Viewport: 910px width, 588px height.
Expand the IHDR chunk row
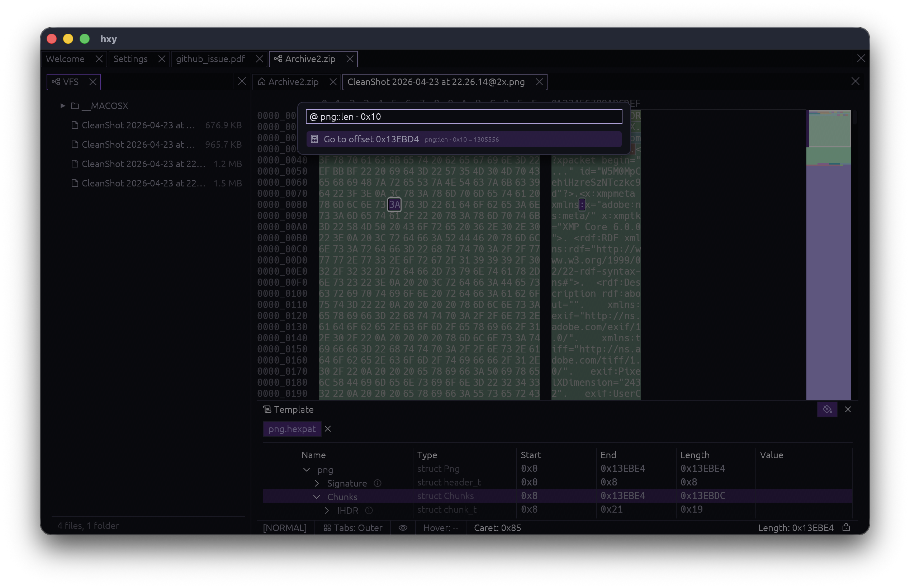(327, 511)
